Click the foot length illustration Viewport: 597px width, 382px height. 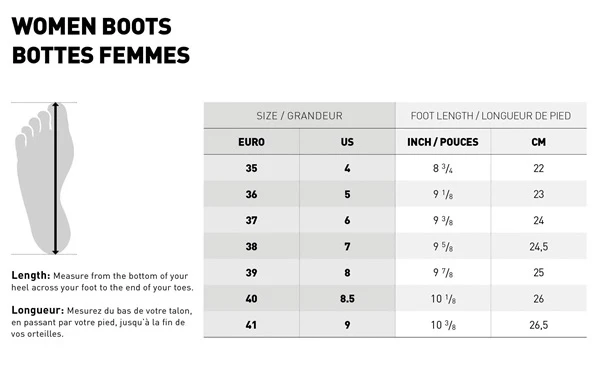(44, 178)
